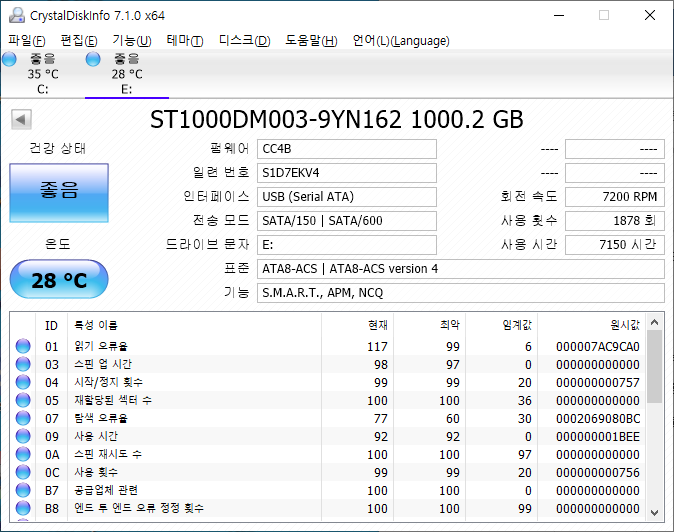Screen dimensions: 674x532
Task: Click the firmware field CC4B
Action: (347, 149)
